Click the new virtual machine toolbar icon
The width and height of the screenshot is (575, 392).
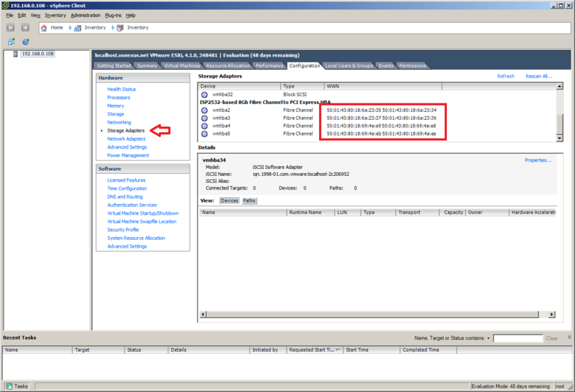[x=11, y=42]
